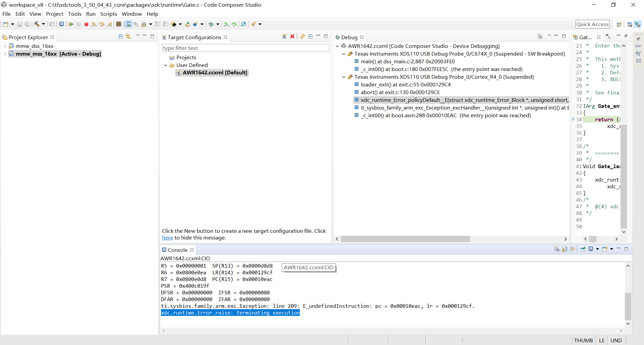Collapse the Cortex_R4_0 debug probe thread
Viewport: 644px width, 345px height.
tap(344, 77)
